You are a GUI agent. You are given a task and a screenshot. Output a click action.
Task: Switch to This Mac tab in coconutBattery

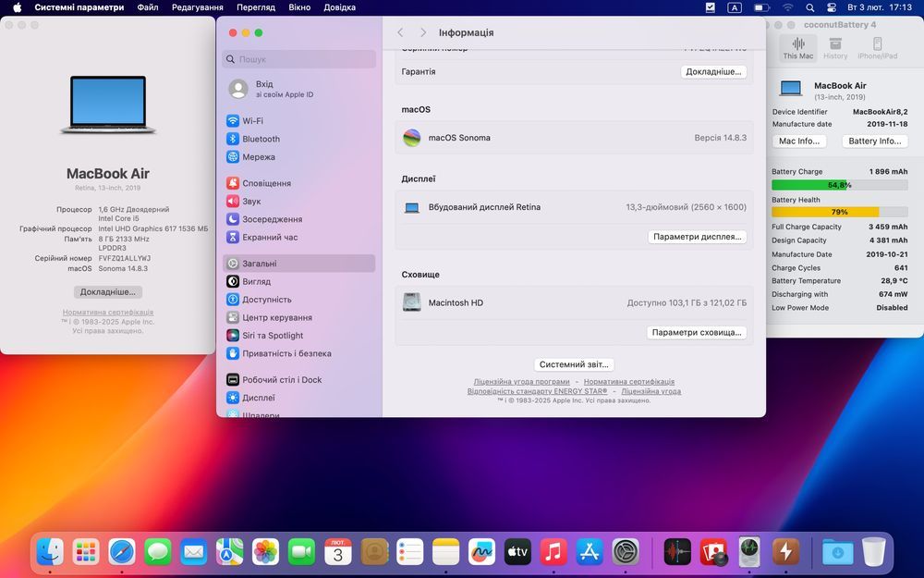[798, 48]
